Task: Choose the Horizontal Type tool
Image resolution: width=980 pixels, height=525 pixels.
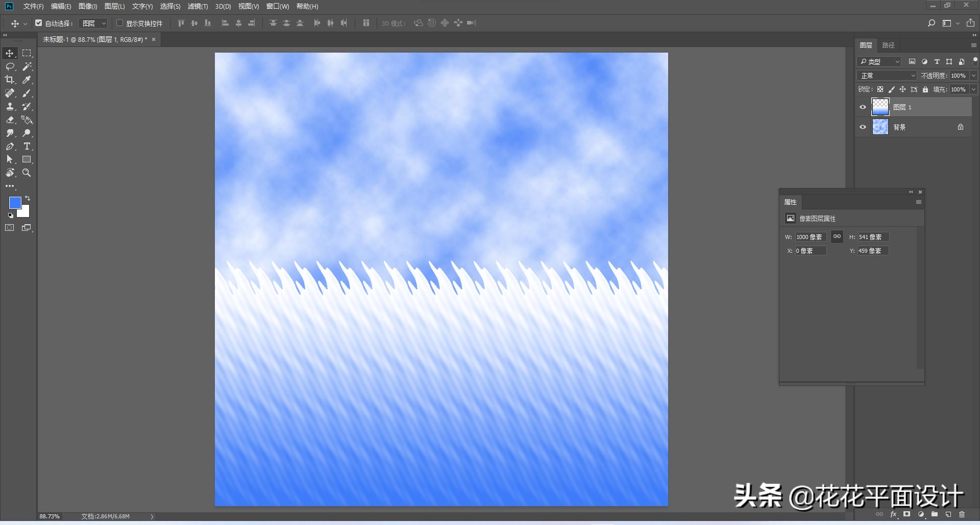Action: (27, 146)
